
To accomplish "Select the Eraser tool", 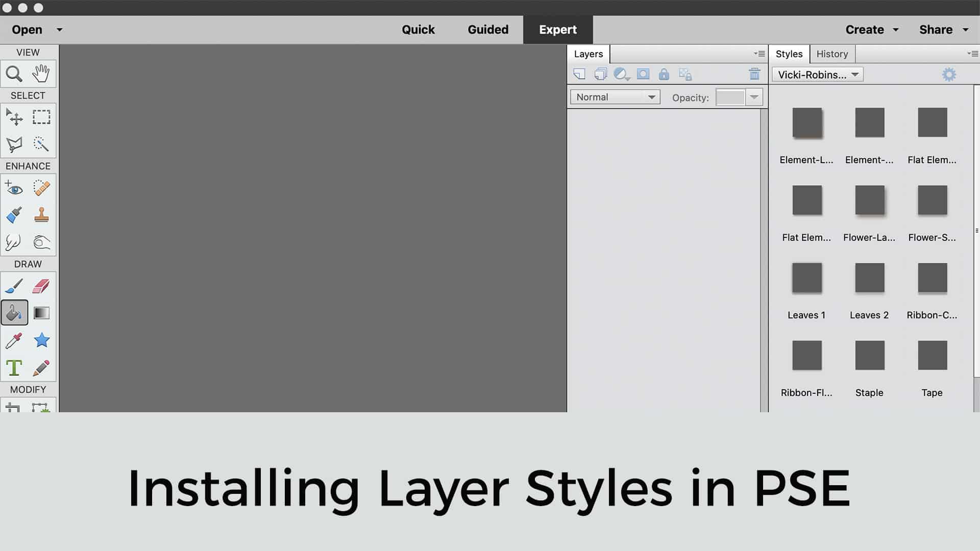I will pyautogui.click(x=41, y=286).
